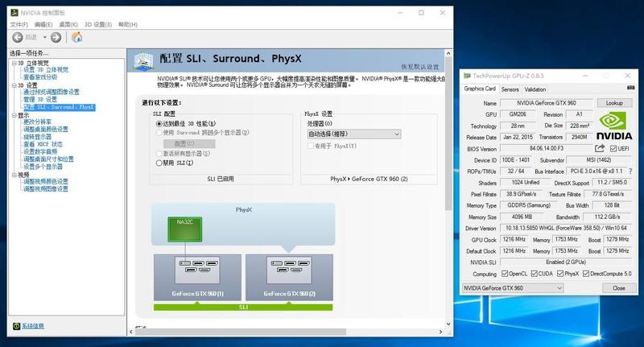Screen dimensions: 644x347
Task: Switch to the Sensors tab in GPU-Z
Action: 510,89
